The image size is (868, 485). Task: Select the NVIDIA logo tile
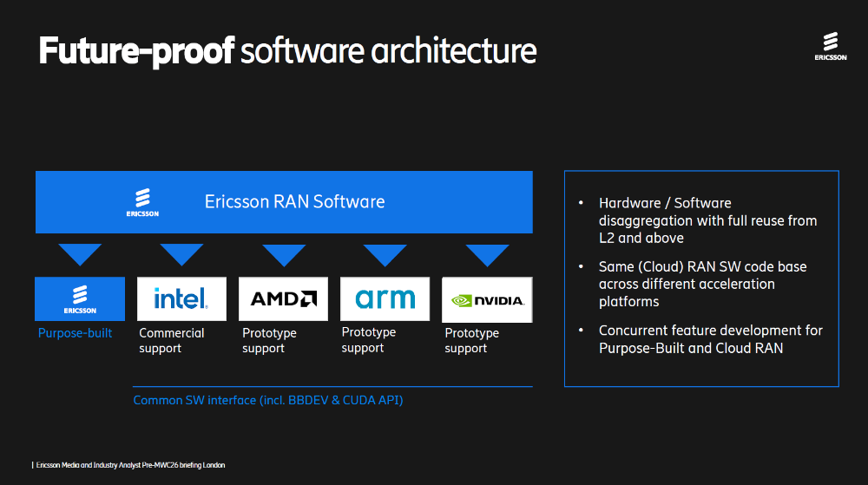tap(487, 300)
